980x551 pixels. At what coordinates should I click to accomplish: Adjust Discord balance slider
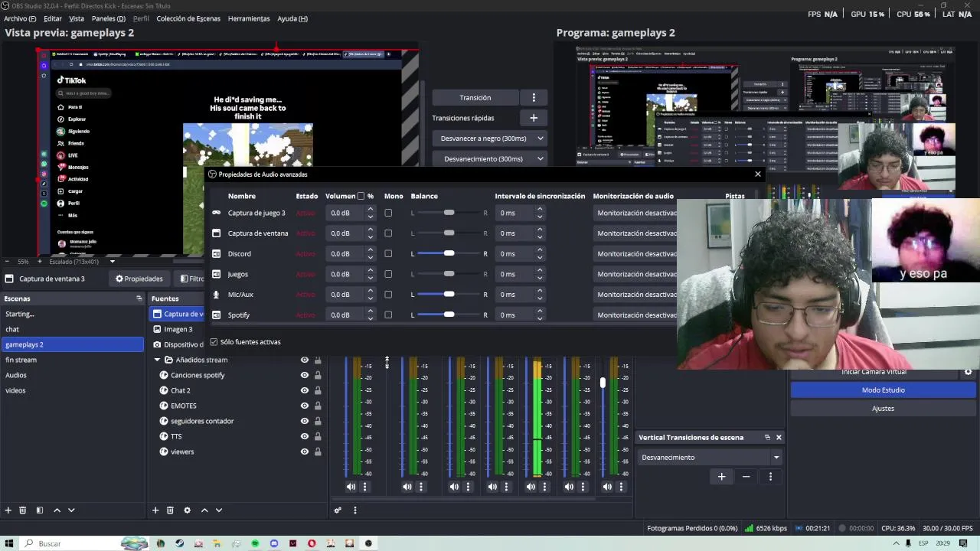point(449,253)
